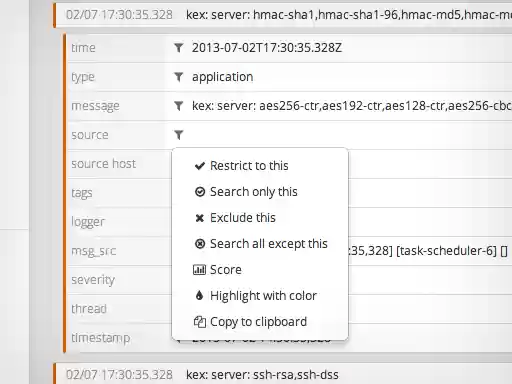Click the checkmark icon beside Restrict to this
512x384 pixels.
[200, 166]
